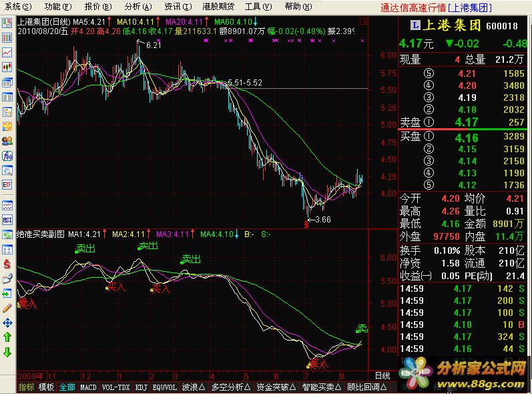Expand the 智能买卖 indicator group
The width and height of the screenshot is (532, 394).
click(x=322, y=387)
